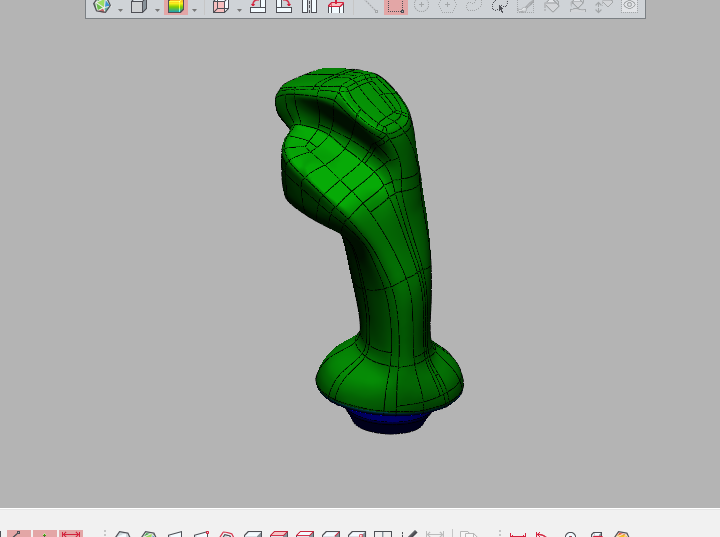
Task: Toggle the highlighted line tool at bottom left
Action: [18, 535]
